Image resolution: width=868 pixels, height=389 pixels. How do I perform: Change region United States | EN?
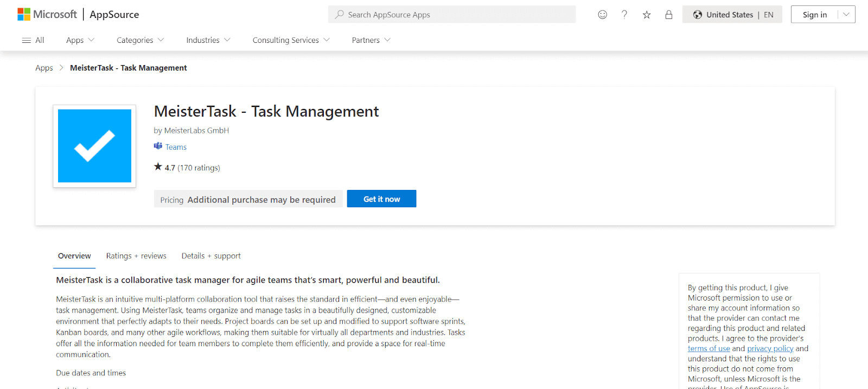732,15
